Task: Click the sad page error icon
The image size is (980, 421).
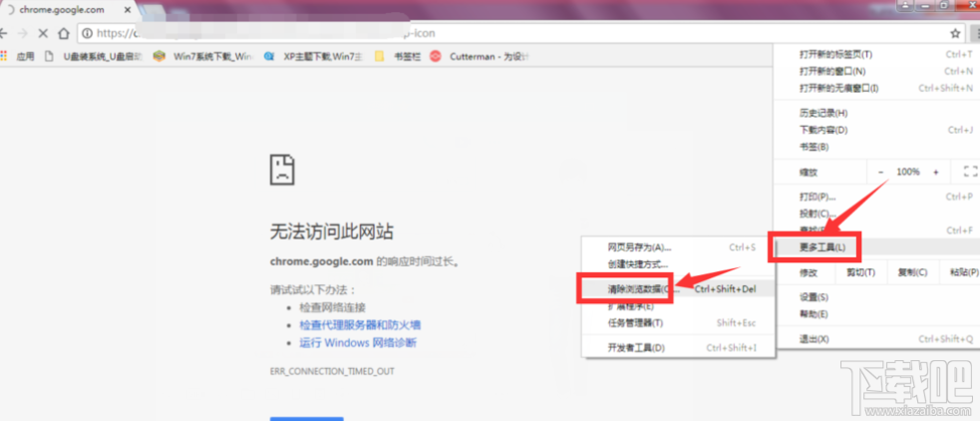Action: coord(282,169)
